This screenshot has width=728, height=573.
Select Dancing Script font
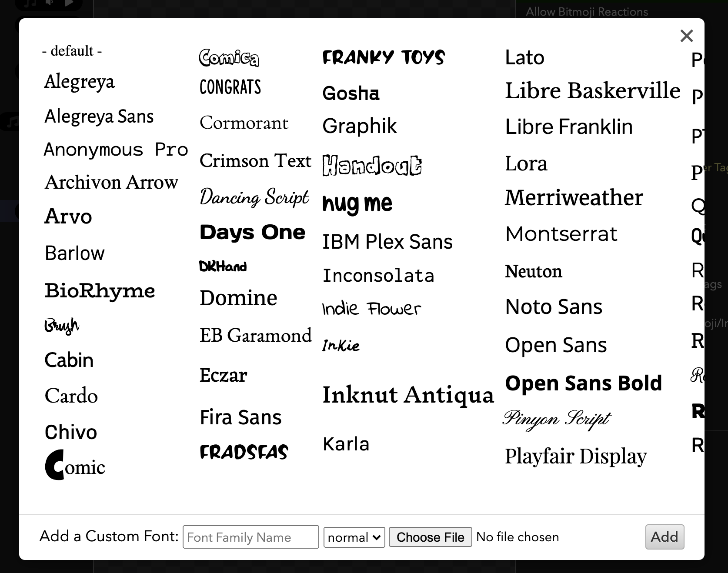coord(254,197)
